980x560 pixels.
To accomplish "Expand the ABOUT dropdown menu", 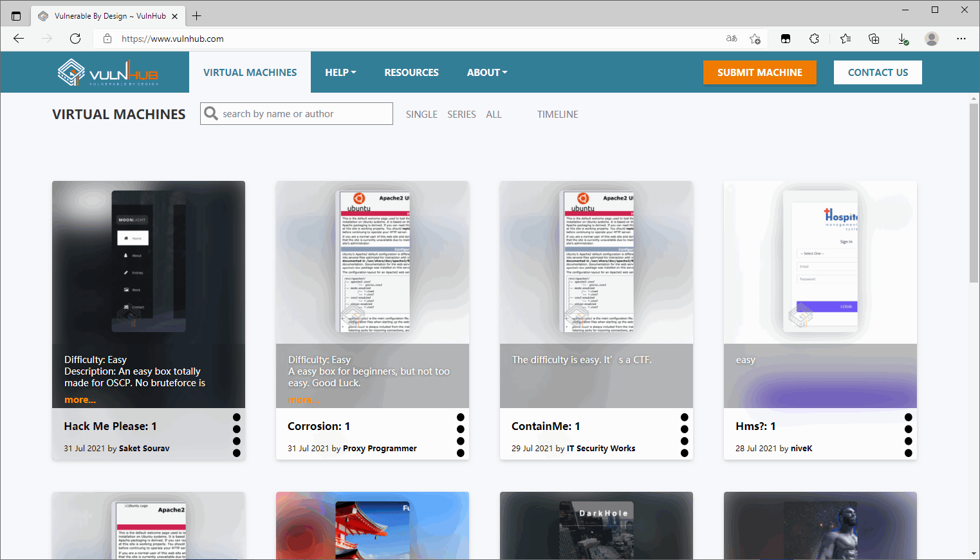I will pos(487,73).
